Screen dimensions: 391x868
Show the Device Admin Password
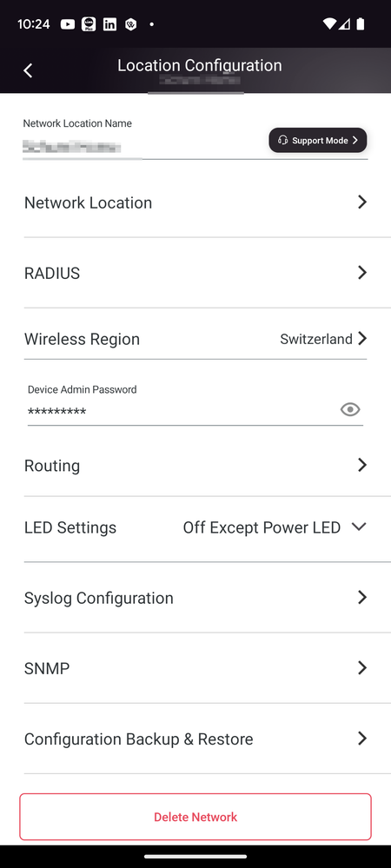[x=350, y=409]
